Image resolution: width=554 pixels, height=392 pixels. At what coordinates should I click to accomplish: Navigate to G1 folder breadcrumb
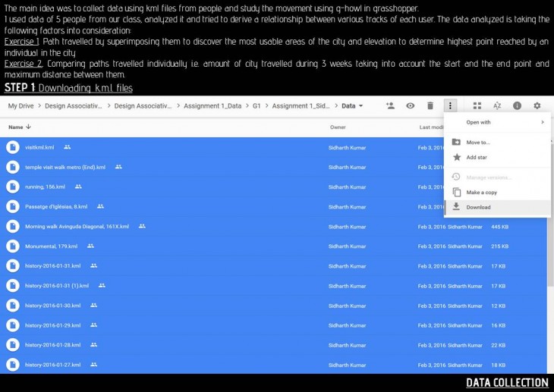tap(257, 106)
